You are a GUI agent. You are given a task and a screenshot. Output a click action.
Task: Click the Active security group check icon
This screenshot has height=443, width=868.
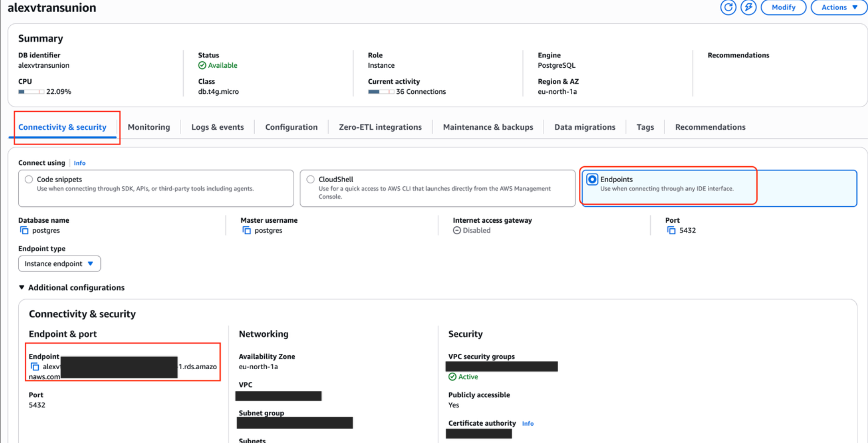[452, 377]
